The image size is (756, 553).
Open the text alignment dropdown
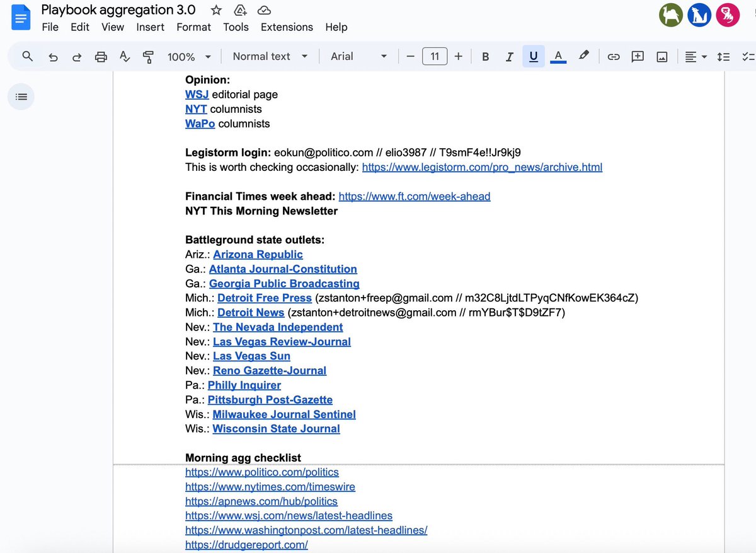point(696,57)
